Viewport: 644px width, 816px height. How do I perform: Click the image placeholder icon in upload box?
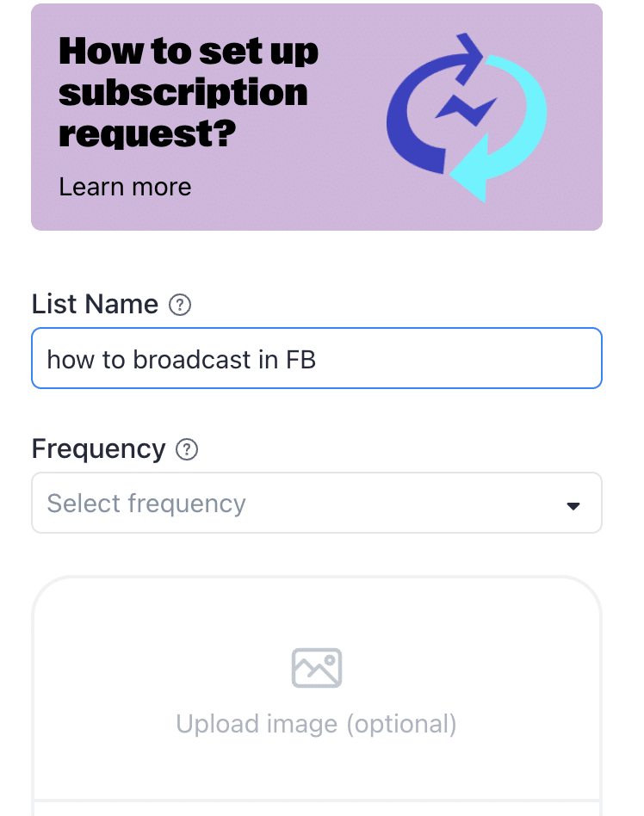317,668
